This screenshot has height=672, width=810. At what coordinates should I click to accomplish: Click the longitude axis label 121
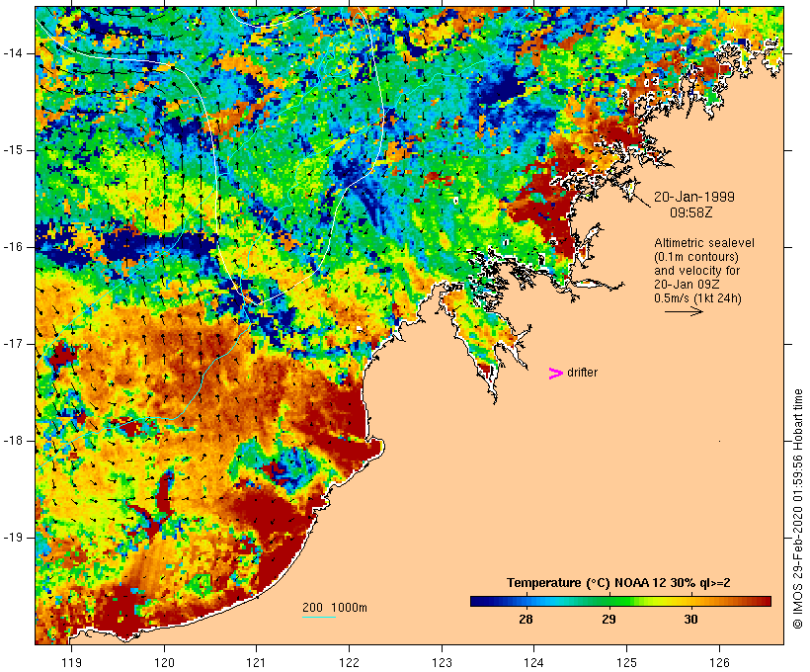256,662
